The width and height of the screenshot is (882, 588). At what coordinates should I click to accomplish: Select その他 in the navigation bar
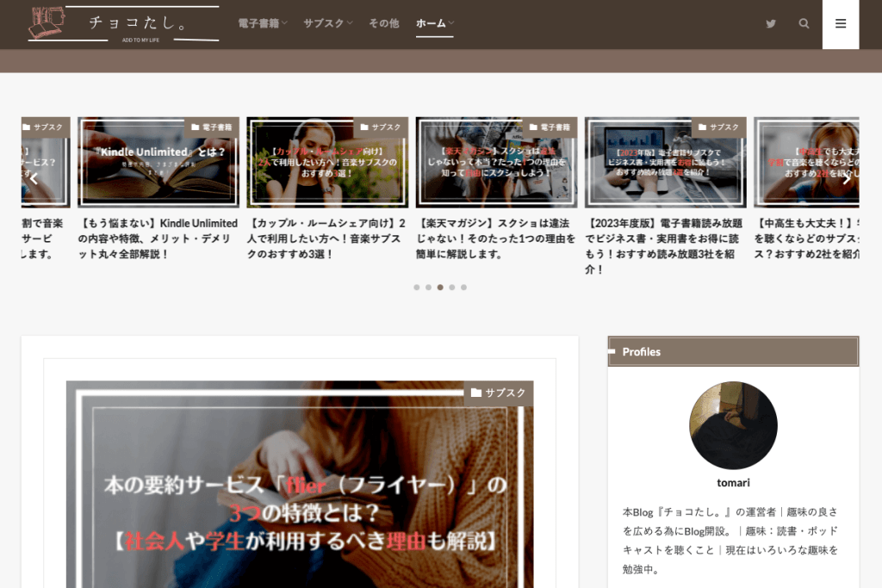pyautogui.click(x=383, y=24)
